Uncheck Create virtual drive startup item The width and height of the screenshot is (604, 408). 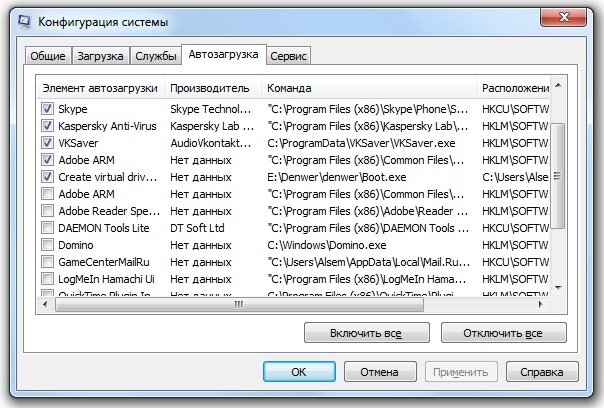47,176
